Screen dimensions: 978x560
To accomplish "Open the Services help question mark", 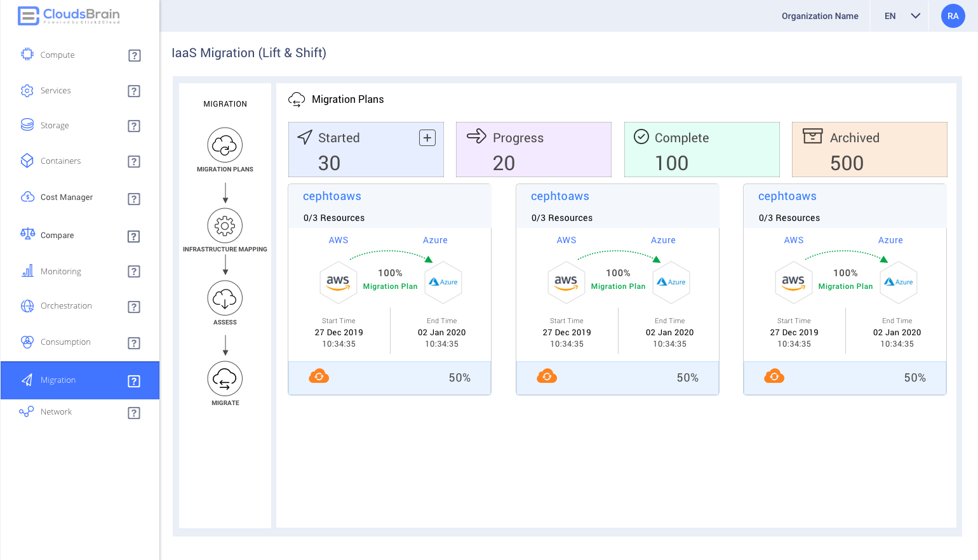I will (134, 91).
